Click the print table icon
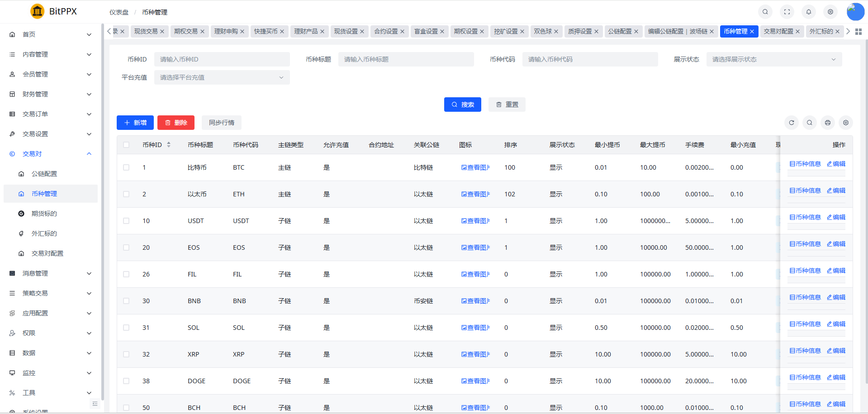Image resolution: width=868 pixels, height=414 pixels. tap(827, 123)
